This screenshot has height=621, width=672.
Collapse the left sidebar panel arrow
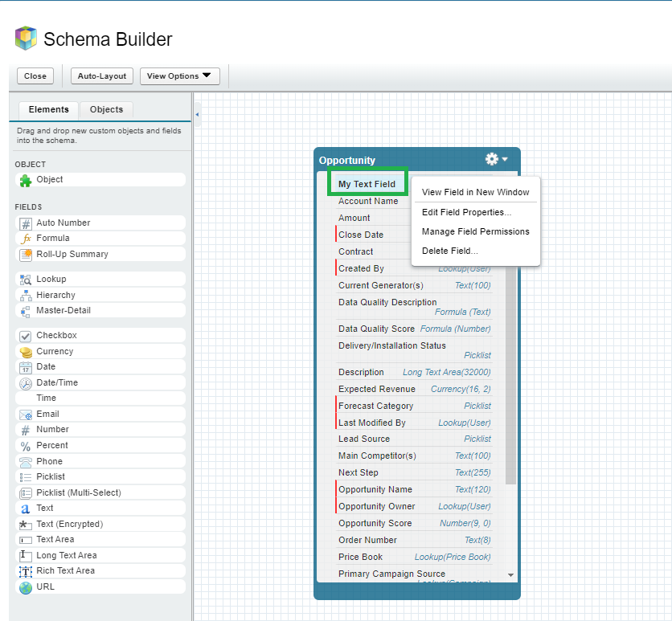pyautogui.click(x=197, y=114)
